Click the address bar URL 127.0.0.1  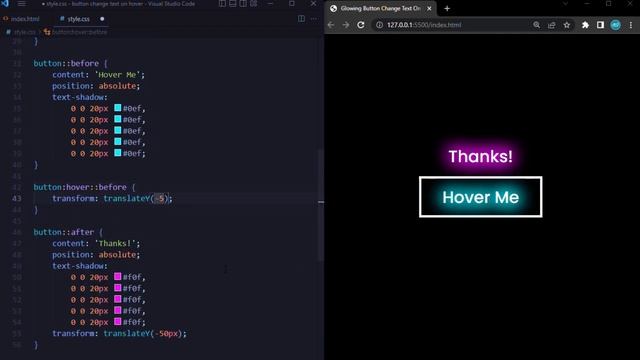click(x=424, y=25)
